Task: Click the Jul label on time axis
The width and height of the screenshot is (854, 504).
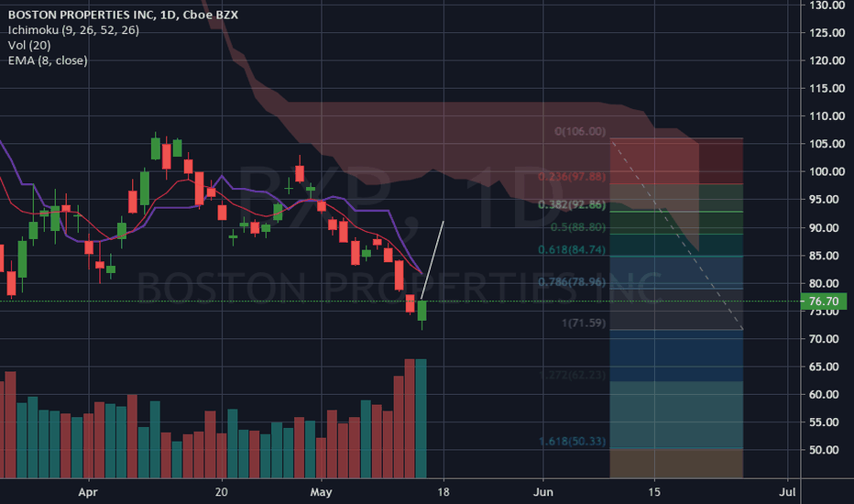Action: 787,492
